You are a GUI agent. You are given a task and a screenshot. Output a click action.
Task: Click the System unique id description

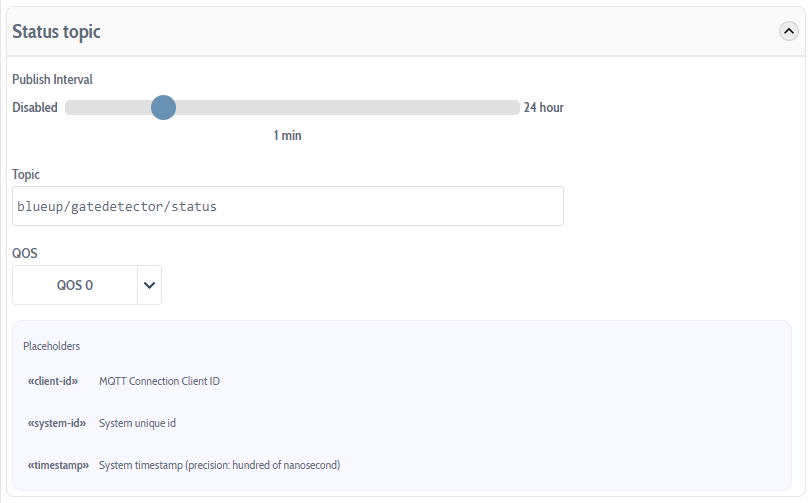[137, 423]
